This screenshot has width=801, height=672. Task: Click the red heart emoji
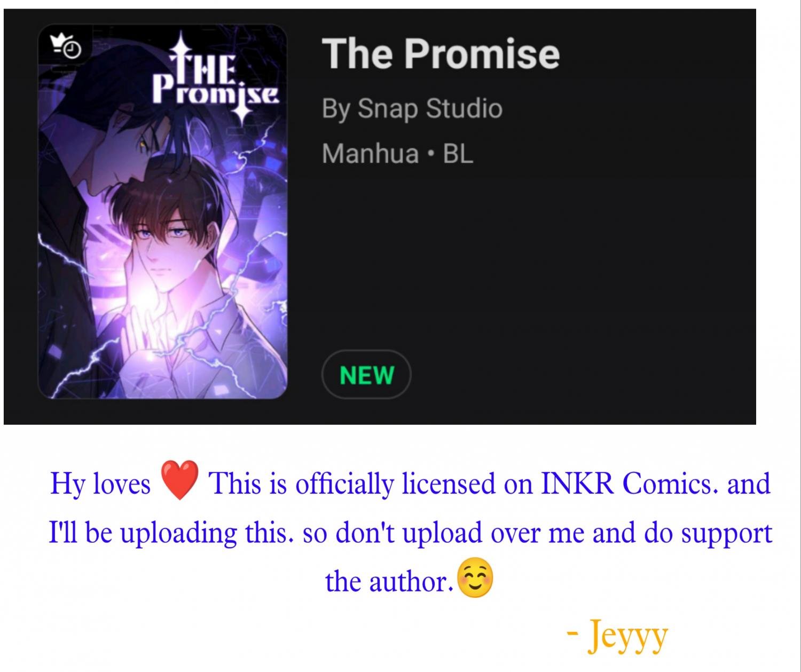[x=180, y=480]
